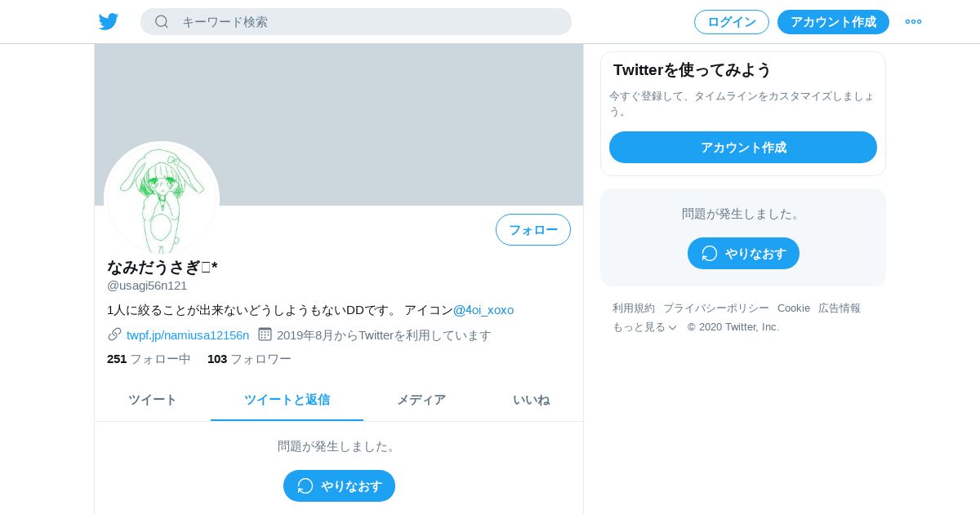Viewport: 980px width, 514px height.
Task: Click the sidebar アカウント作成 button
Action: (743, 147)
